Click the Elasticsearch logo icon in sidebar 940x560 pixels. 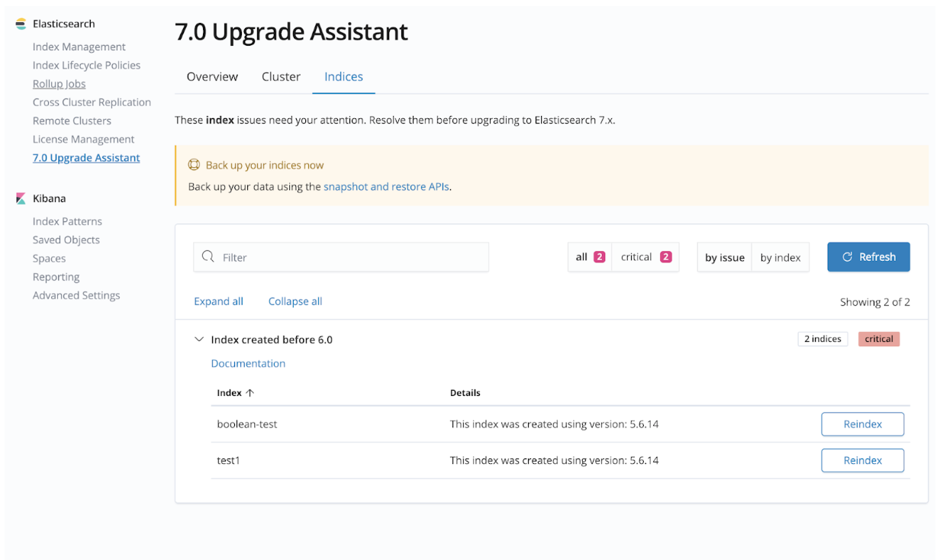pyautogui.click(x=21, y=24)
